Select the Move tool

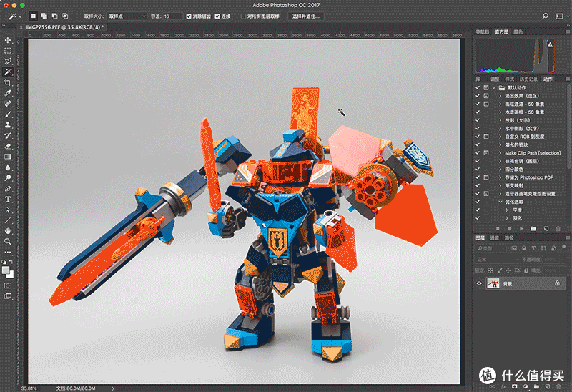8,40
